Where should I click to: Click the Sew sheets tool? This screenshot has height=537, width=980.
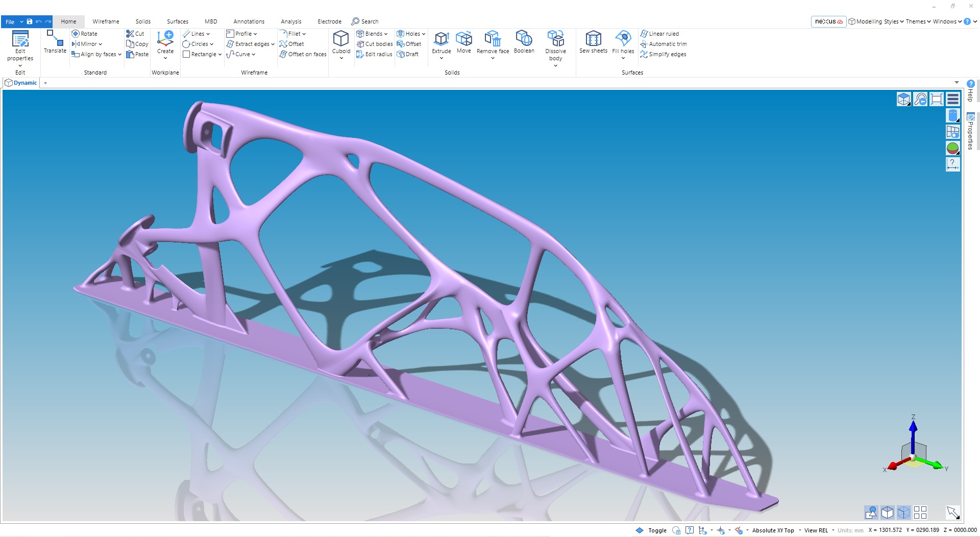[x=594, y=42]
